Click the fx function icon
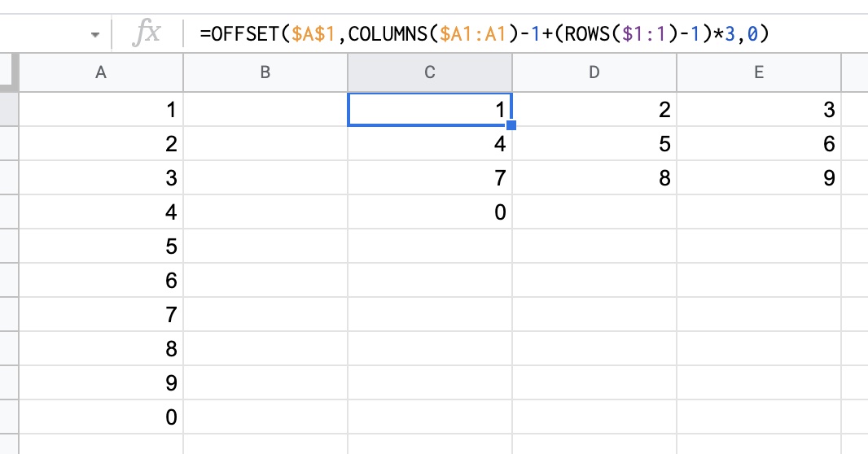 pos(147,33)
